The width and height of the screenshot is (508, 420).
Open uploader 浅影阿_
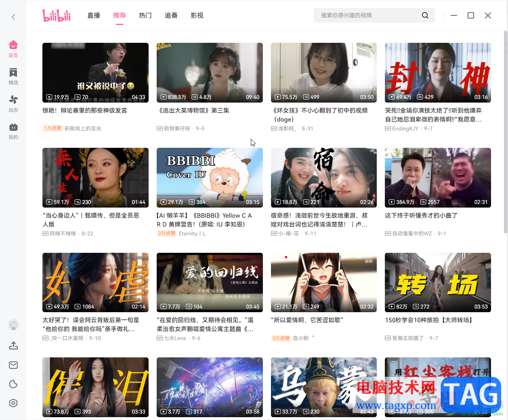point(287,128)
